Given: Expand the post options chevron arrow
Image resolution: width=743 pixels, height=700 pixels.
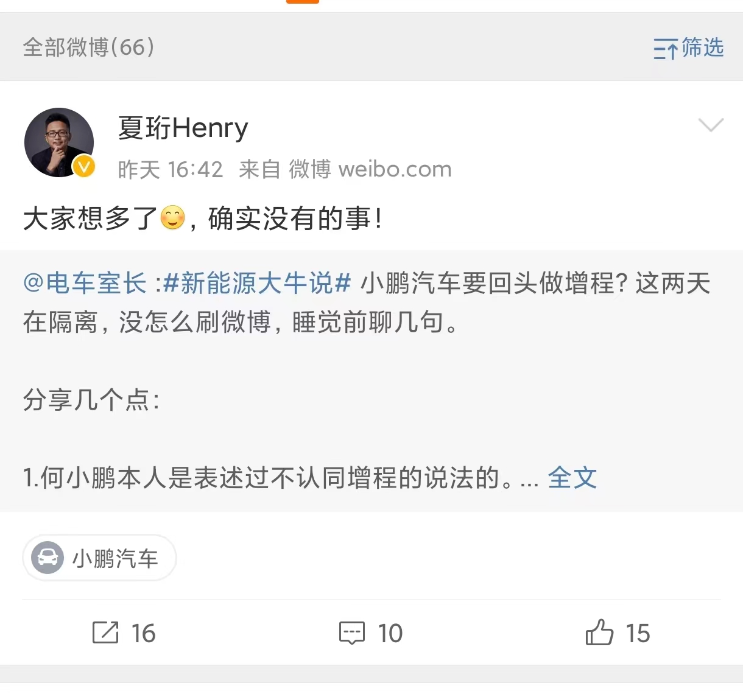Looking at the screenshot, I should tap(711, 126).
